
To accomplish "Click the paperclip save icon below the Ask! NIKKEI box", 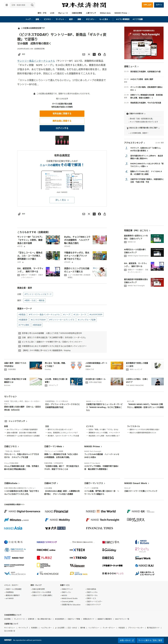I will pos(19,214).
